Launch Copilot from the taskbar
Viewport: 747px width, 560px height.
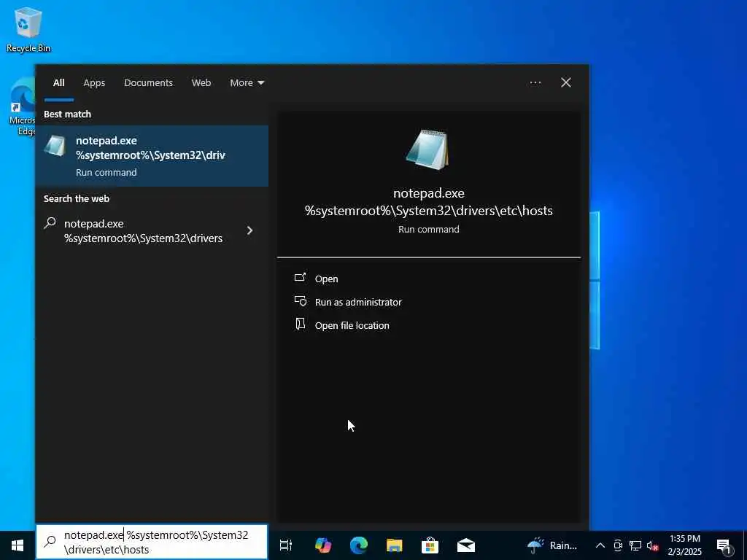tap(323, 545)
